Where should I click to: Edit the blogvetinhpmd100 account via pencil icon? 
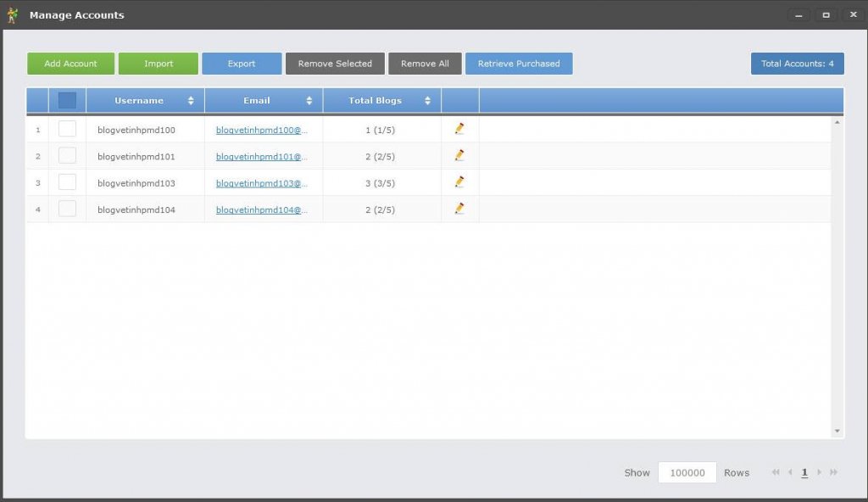pos(459,129)
